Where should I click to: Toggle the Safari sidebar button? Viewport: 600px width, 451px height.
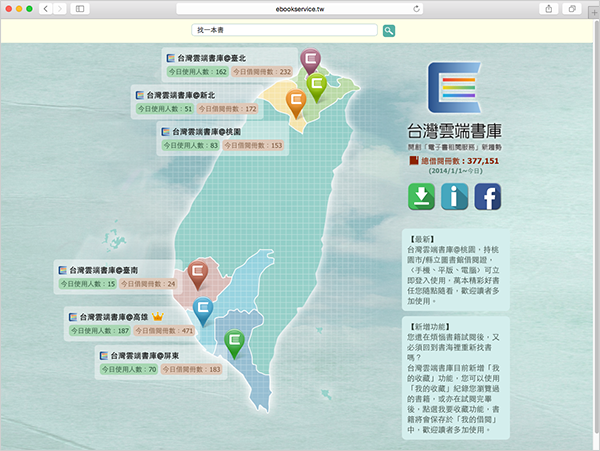point(80,8)
